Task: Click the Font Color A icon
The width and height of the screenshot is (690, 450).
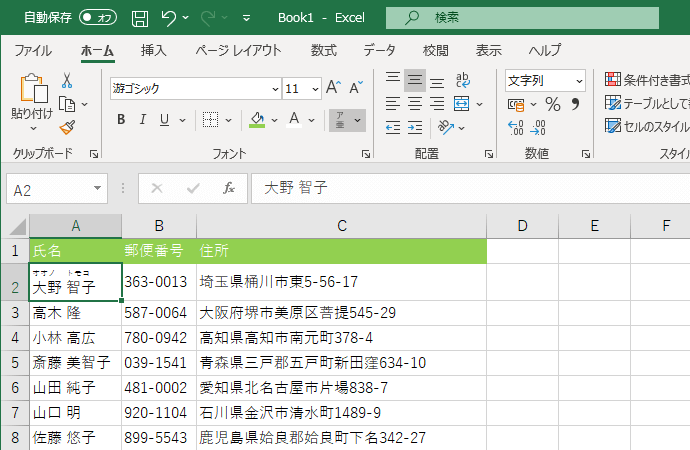Action: click(294, 119)
